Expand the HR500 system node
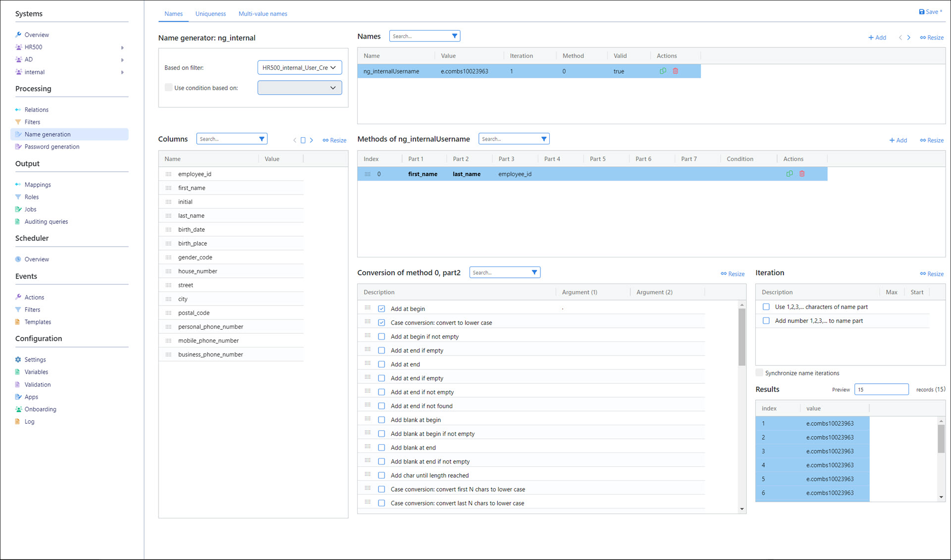This screenshot has height=560, width=951. click(x=122, y=48)
